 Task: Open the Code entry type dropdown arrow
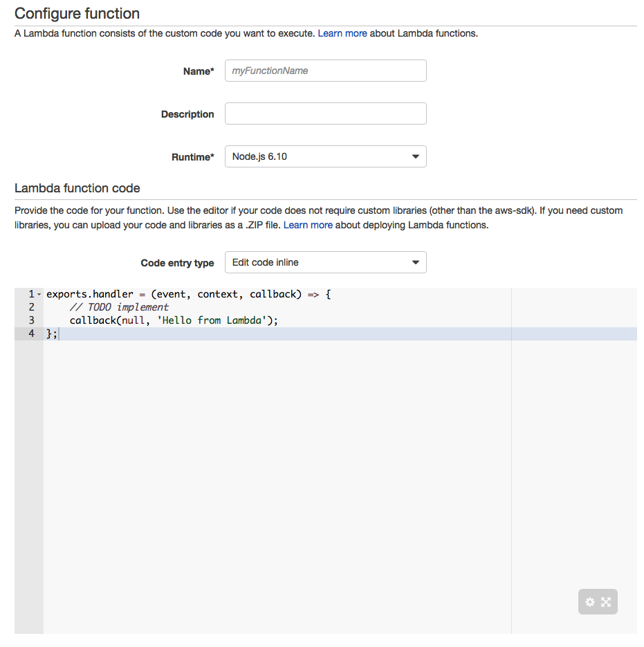416,262
